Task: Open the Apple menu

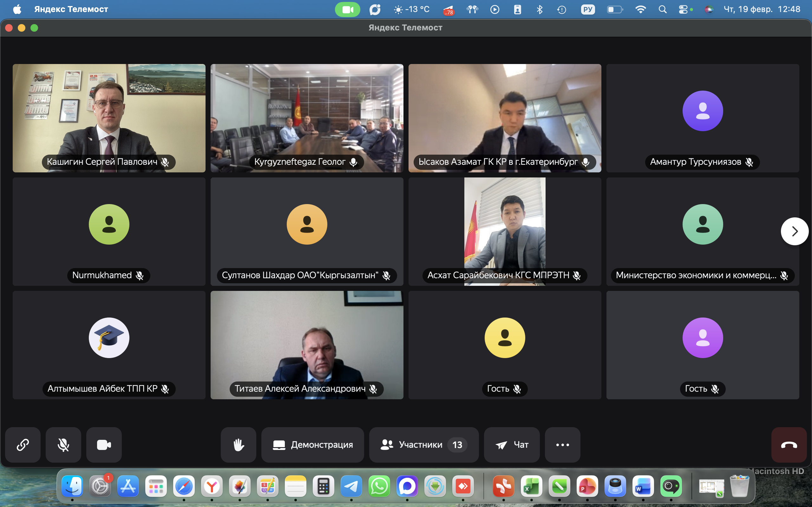Action: click(17, 9)
